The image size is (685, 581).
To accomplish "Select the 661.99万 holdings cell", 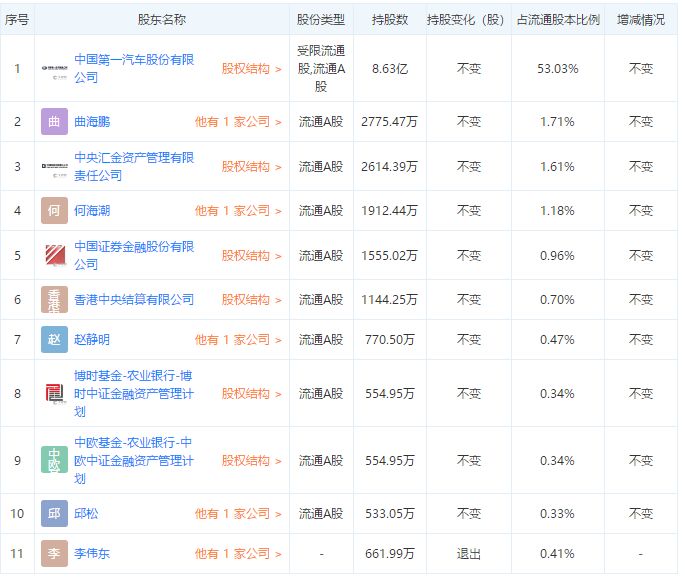I will coord(390,553).
